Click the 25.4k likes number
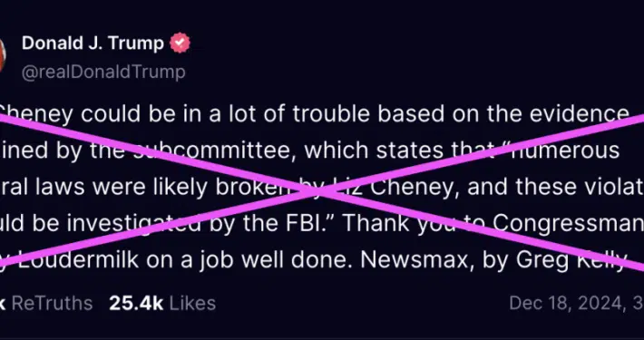644x340 pixels. (x=136, y=304)
